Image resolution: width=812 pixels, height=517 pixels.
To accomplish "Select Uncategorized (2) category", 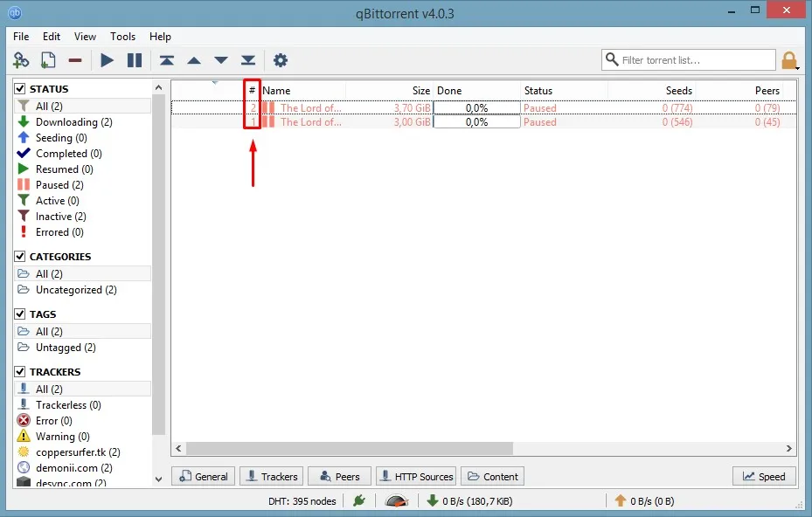I will (x=76, y=290).
